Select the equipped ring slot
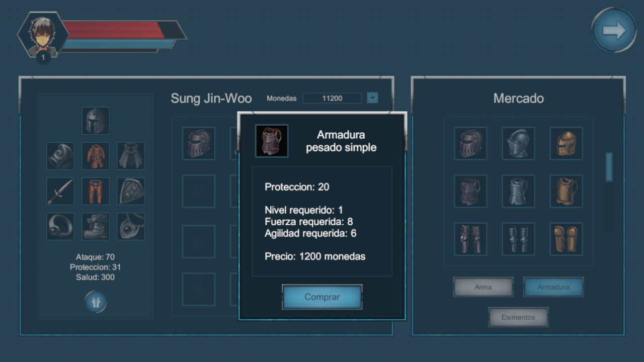Image resolution: width=644 pixels, height=362 pixels. pyautogui.click(x=60, y=226)
